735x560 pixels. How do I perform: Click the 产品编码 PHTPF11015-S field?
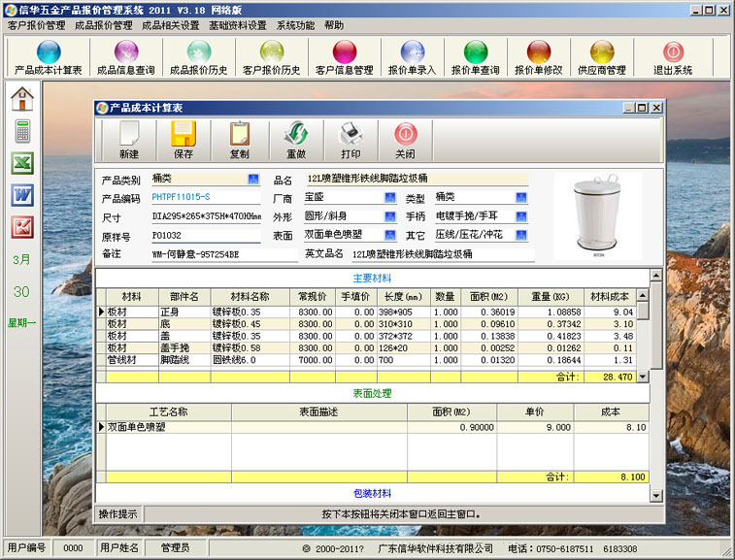click(206, 197)
